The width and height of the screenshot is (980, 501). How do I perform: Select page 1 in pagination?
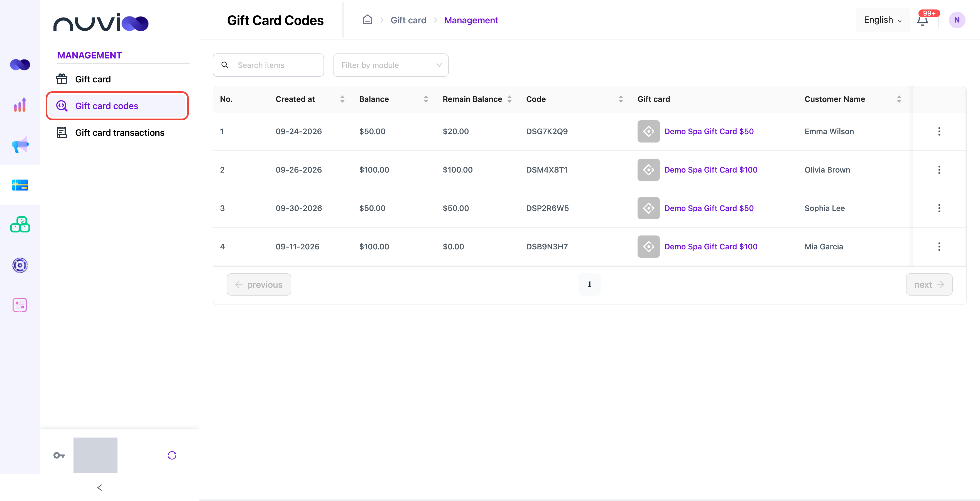589,284
